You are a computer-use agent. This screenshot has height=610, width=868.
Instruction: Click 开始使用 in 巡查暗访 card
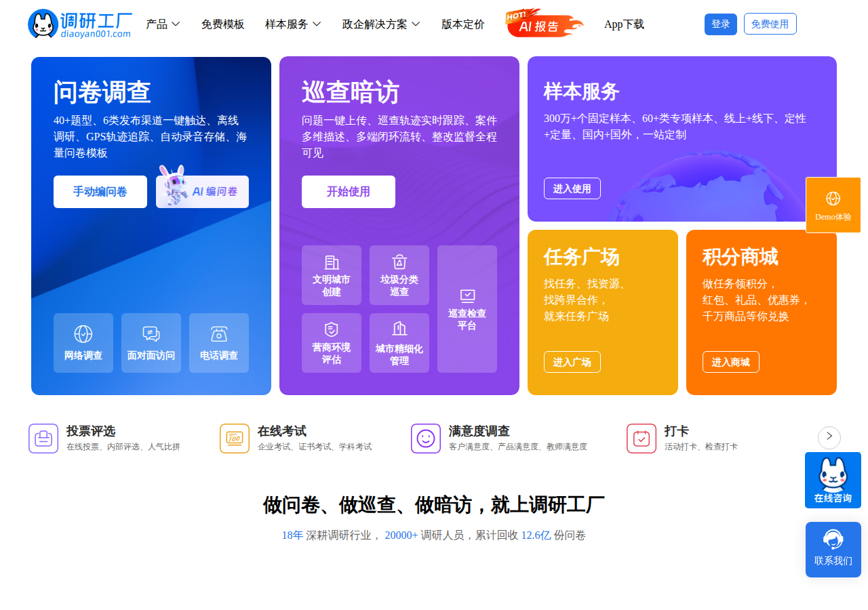click(349, 192)
